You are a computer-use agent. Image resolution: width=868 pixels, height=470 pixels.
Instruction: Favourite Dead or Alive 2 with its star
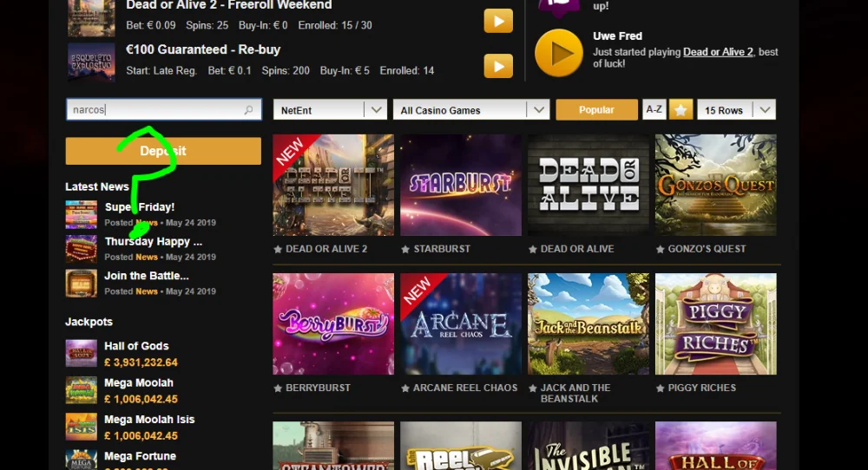pos(278,250)
